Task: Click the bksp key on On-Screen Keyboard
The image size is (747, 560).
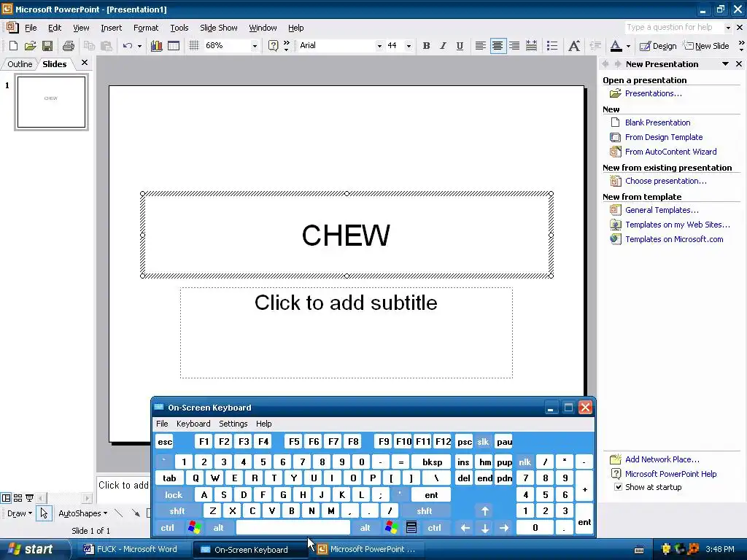Action: click(x=432, y=462)
